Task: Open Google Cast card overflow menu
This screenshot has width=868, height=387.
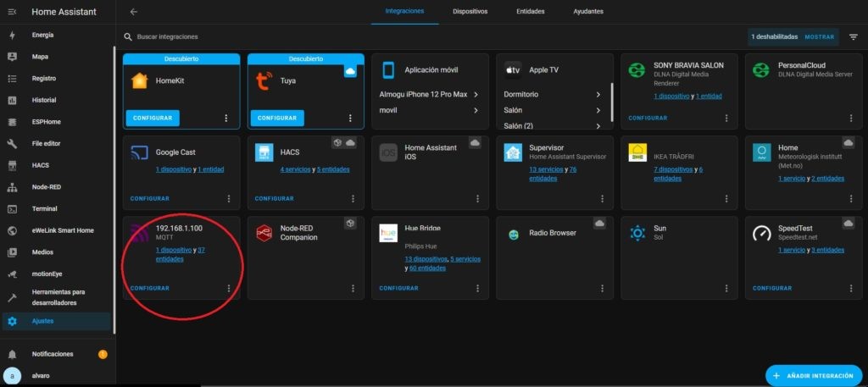Action: click(229, 198)
